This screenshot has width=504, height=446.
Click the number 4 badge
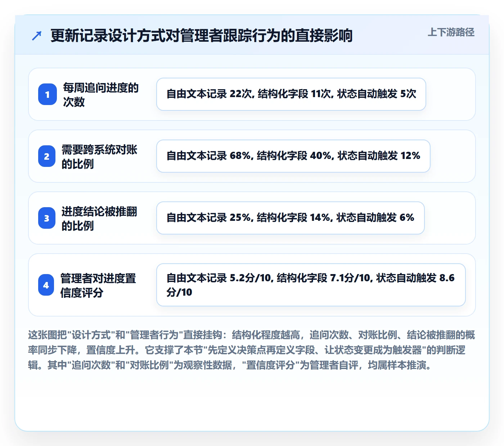coord(46,285)
